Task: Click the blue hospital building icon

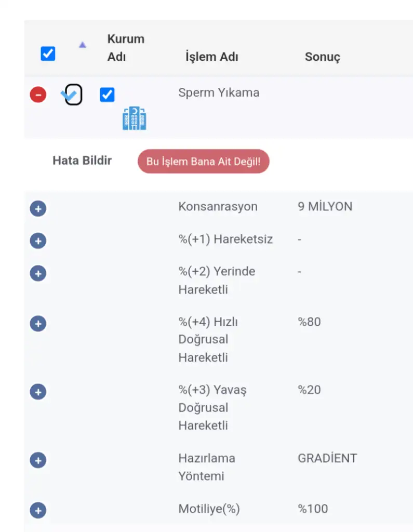Action: coord(135,118)
